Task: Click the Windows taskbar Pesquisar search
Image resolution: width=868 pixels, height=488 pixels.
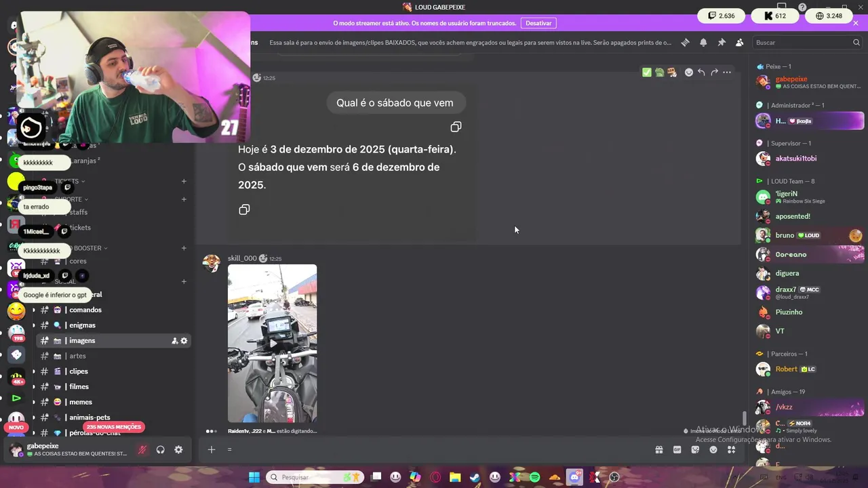Action: [315, 477]
